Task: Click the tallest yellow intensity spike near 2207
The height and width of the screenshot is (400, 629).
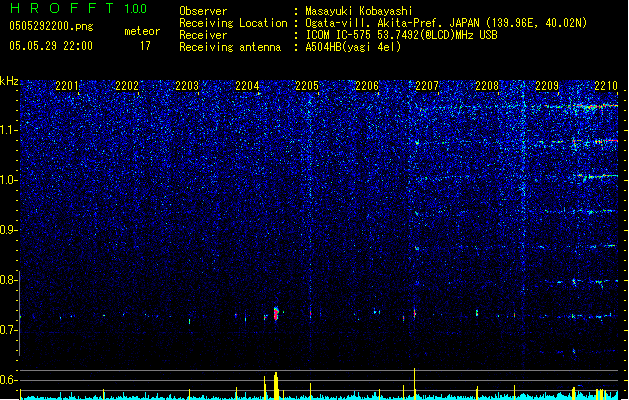Action: tap(414, 384)
